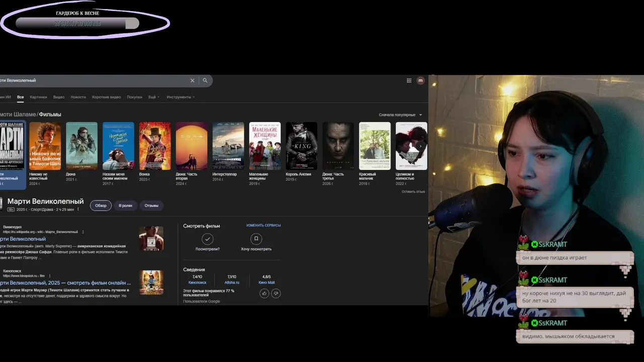
Task: Mark the film with the Посмотрели? checkmark
Action: 207,239
